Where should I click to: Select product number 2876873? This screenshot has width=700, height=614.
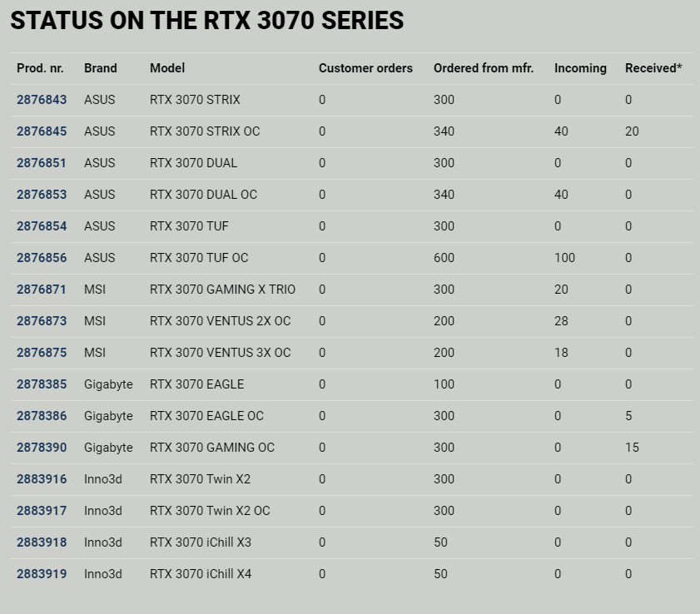click(x=42, y=321)
